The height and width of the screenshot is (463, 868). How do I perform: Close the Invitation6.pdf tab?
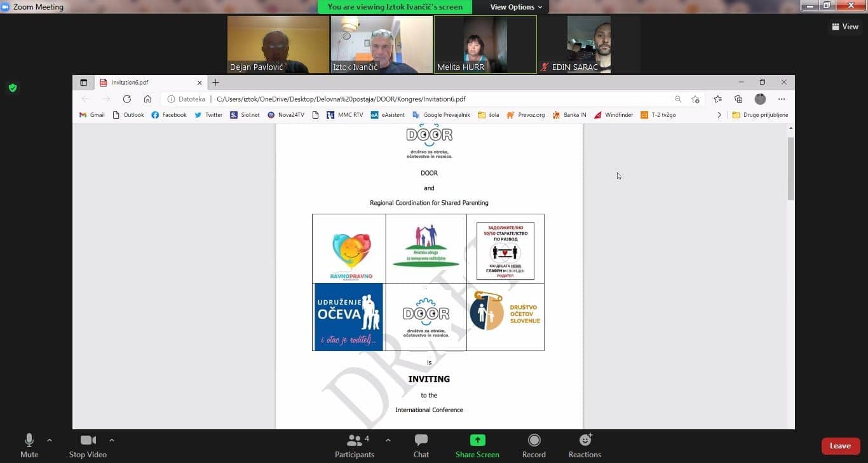(200, 83)
